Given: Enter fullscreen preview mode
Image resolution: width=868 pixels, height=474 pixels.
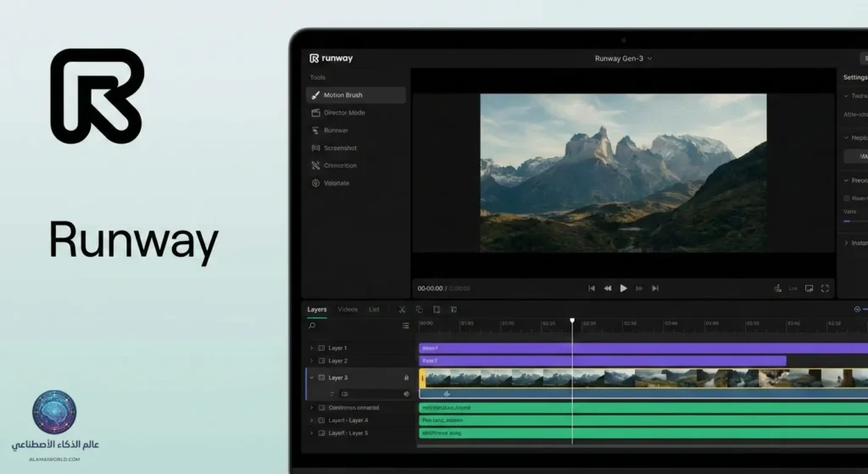Looking at the screenshot, I should pos(825,288).
